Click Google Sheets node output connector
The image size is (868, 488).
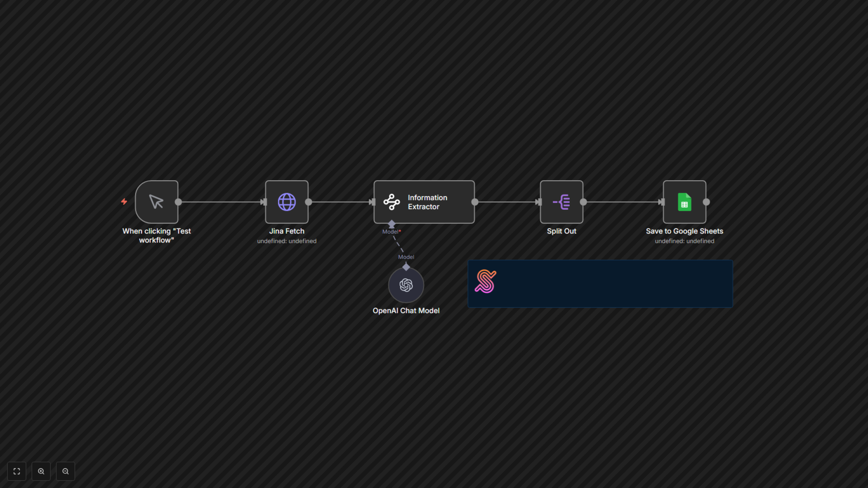(706, 202)
